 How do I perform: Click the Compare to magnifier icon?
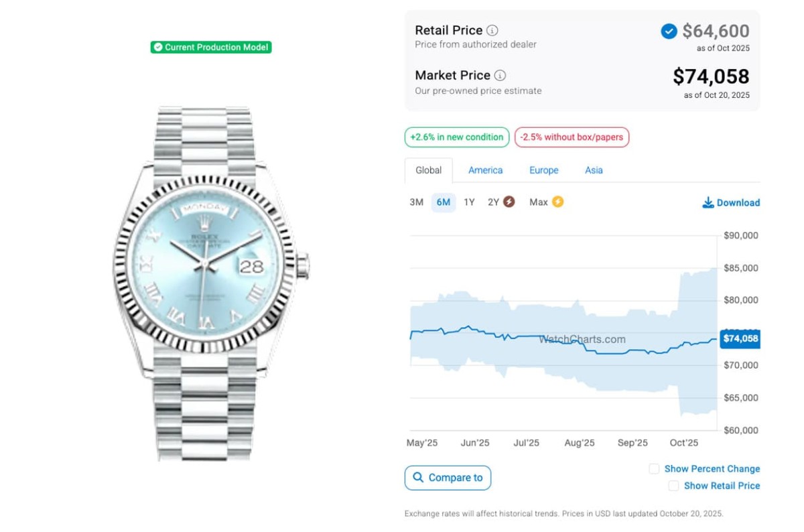tap(418, 478)
